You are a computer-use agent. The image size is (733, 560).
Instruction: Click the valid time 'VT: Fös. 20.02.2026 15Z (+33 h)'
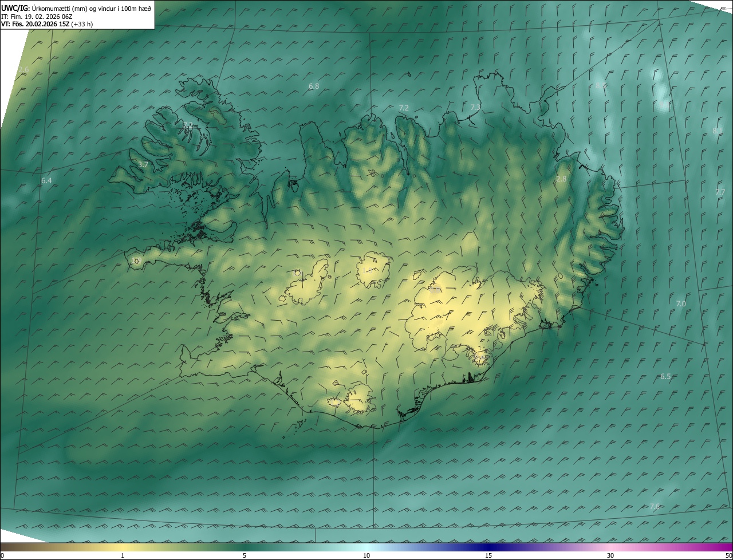(47, 24)
